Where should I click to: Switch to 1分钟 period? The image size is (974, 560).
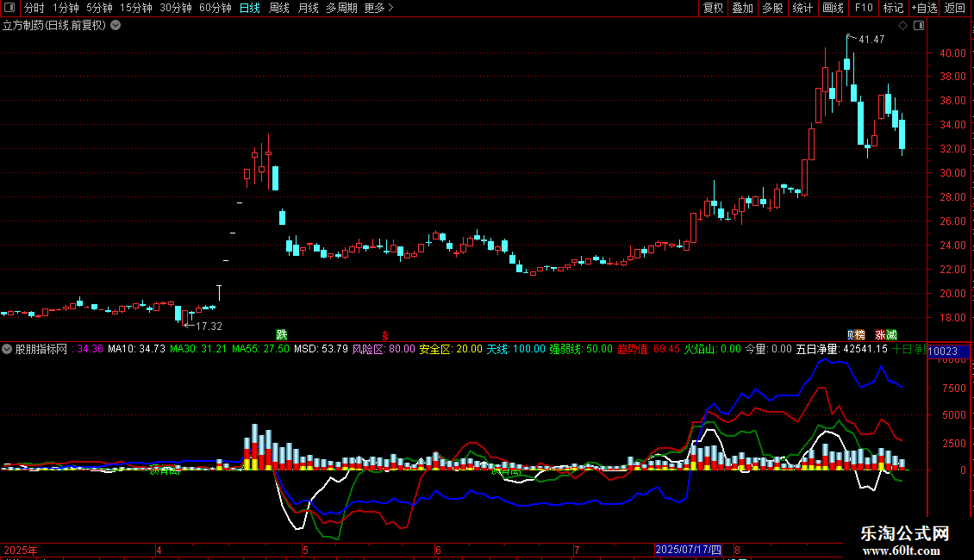coord(66,8)
